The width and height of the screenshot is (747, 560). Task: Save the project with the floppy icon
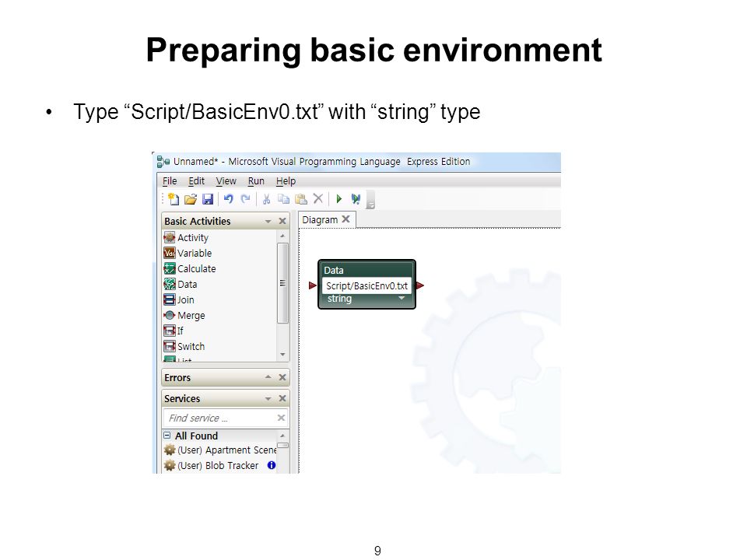208,199
